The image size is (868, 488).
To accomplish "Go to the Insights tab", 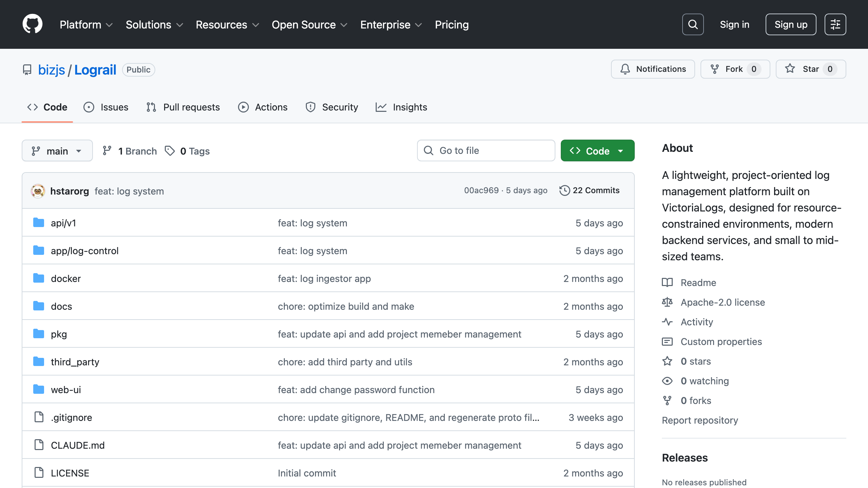I will tap(401, 107).
